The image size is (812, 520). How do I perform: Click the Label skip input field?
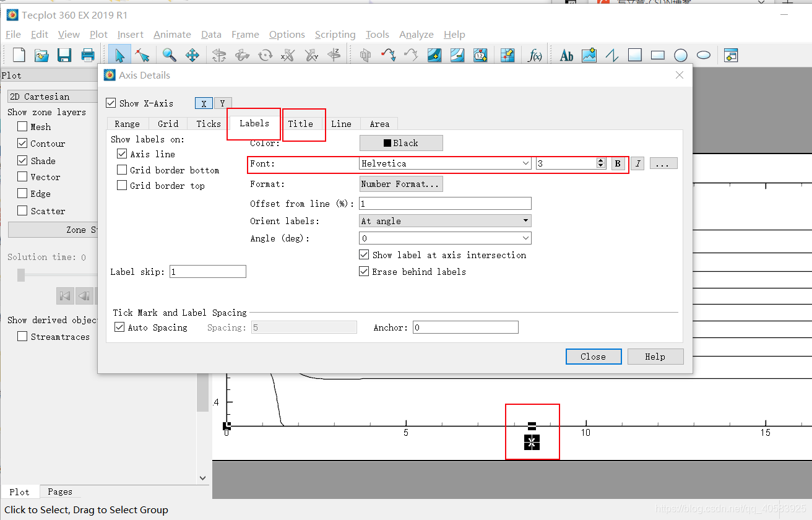[208, 271]
